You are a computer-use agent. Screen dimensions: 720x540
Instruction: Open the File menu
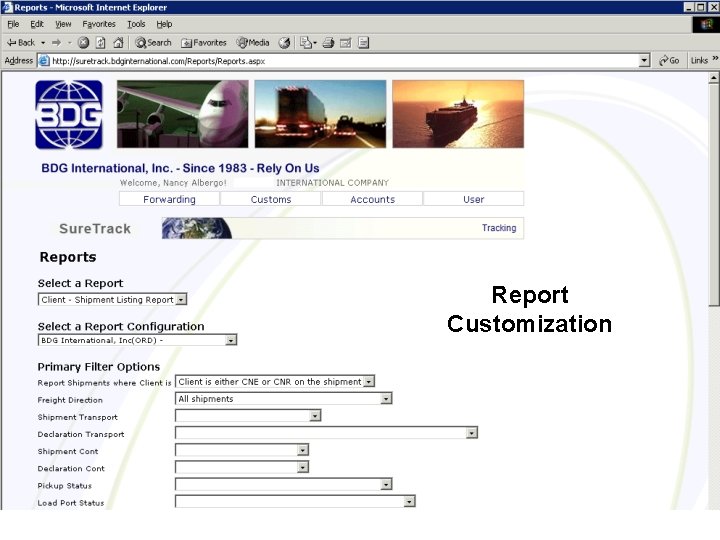coord(13,24)
